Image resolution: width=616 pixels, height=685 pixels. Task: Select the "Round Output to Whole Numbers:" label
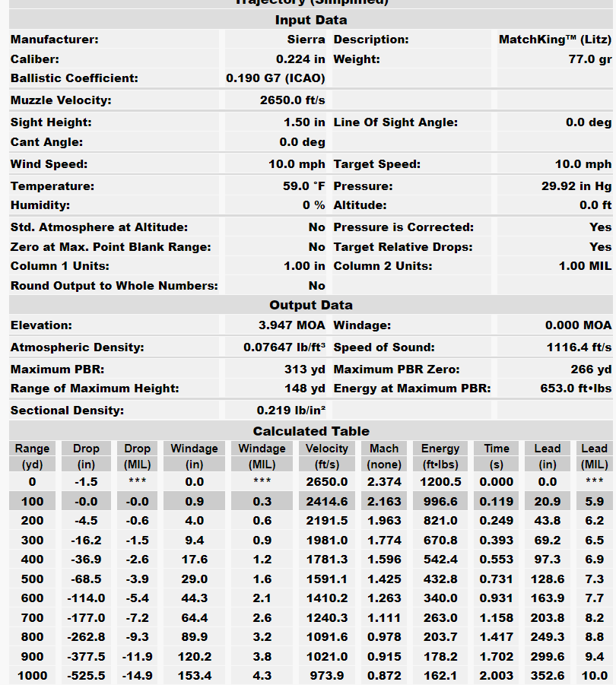click(x=114, y=286)
